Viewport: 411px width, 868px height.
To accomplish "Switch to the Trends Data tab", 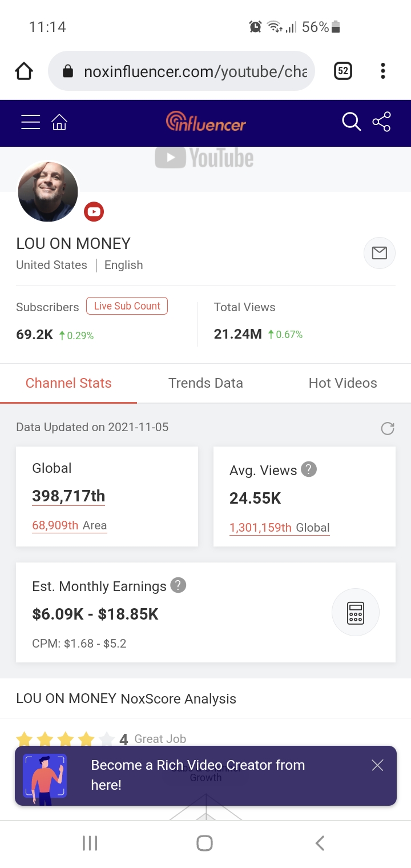I will (x=205, y=383).
